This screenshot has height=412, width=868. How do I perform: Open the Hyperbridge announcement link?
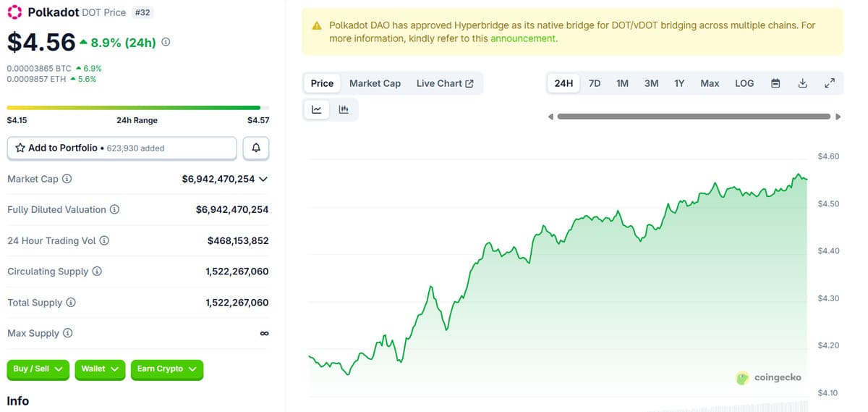click(x=523, y=38)
